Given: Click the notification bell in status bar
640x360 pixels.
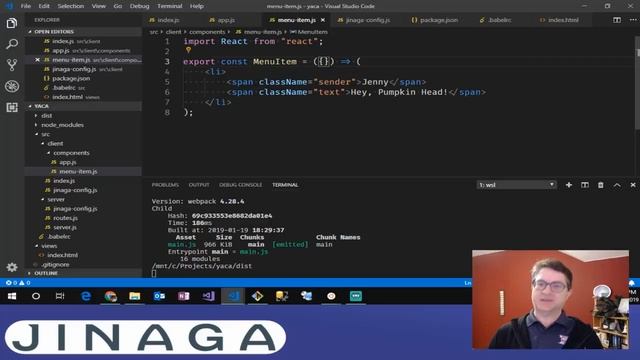Looking at the screenshot, I should tap(631, 282).
